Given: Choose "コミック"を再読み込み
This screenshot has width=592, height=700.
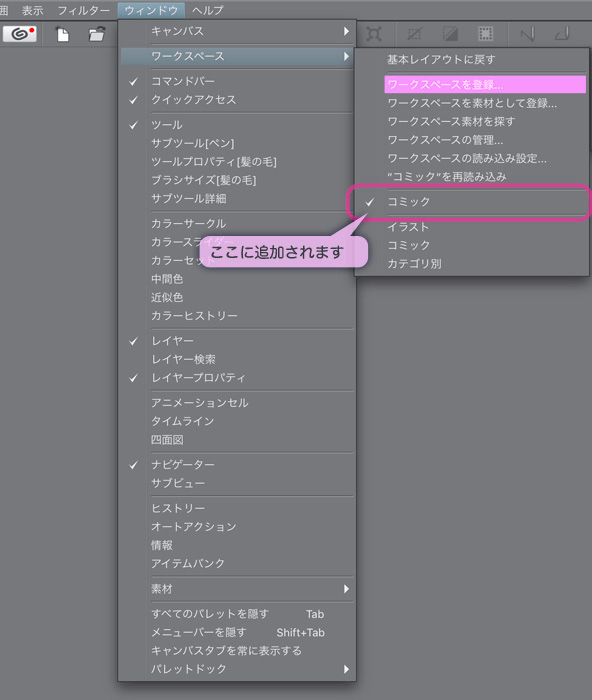Looking at the screenshot, I should tap(471, 177).
